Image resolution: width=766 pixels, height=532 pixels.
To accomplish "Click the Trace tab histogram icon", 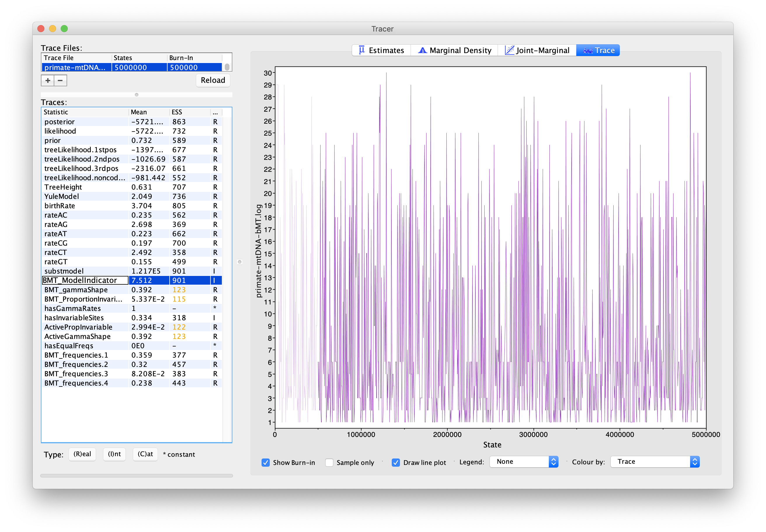I will (588, 51).
